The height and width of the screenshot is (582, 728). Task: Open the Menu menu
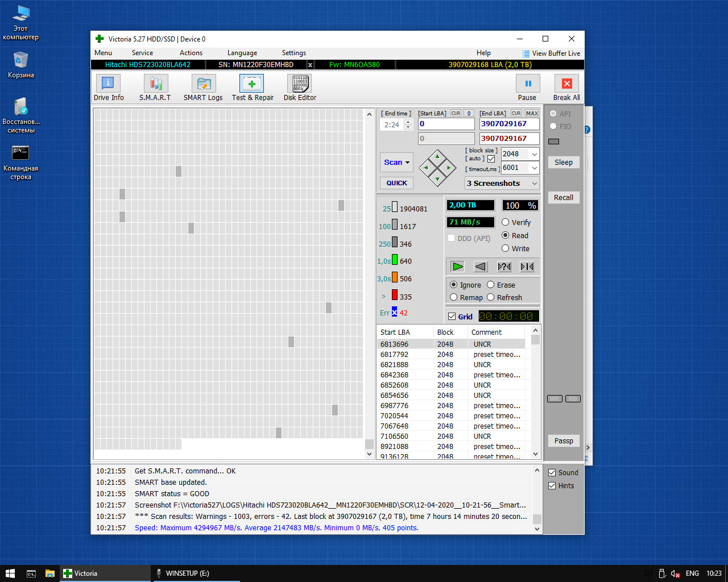[103, 53]
